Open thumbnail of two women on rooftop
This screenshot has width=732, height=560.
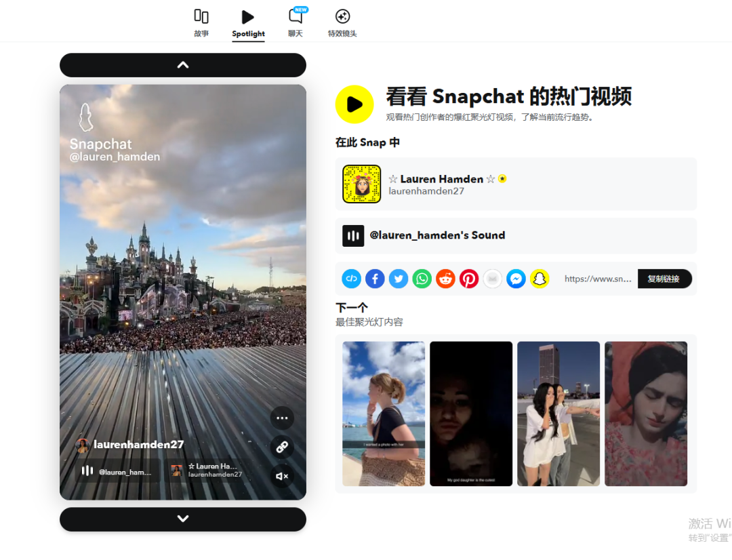pos(558,414)
